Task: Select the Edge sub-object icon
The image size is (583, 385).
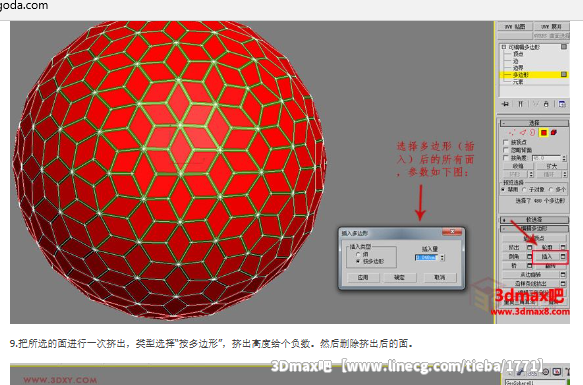Action: coord(523,132)
